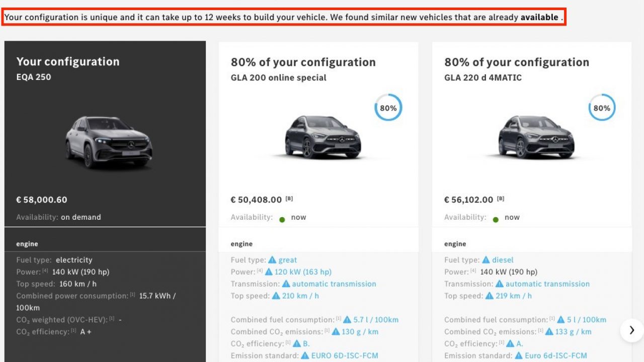Screen dimensions: 644x362
Task: Click warning icon next to diesel fuel type
Action: click(486, 260)
